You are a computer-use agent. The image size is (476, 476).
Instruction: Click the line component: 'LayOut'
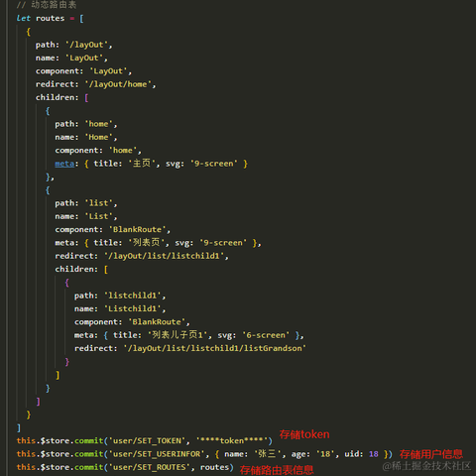83,71
